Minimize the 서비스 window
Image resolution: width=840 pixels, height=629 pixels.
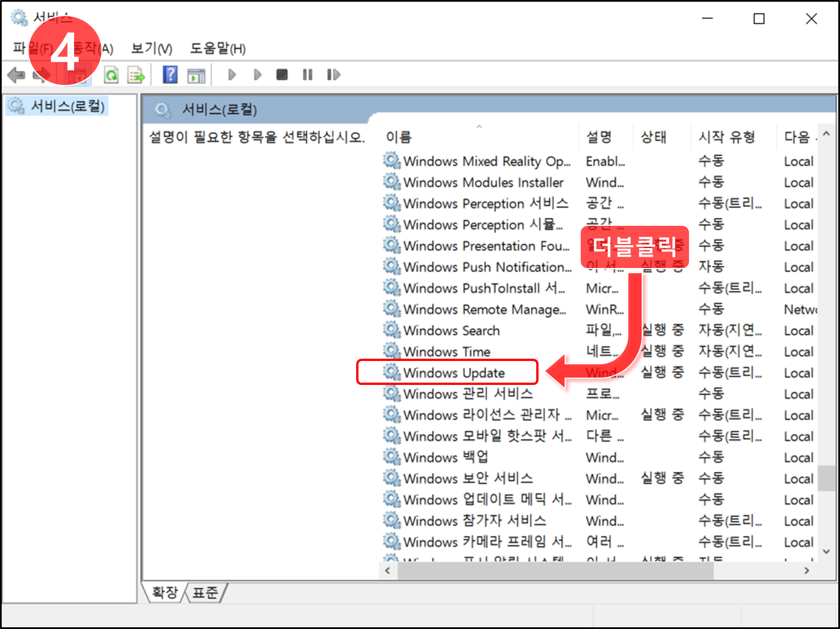[x=708, y=19]
